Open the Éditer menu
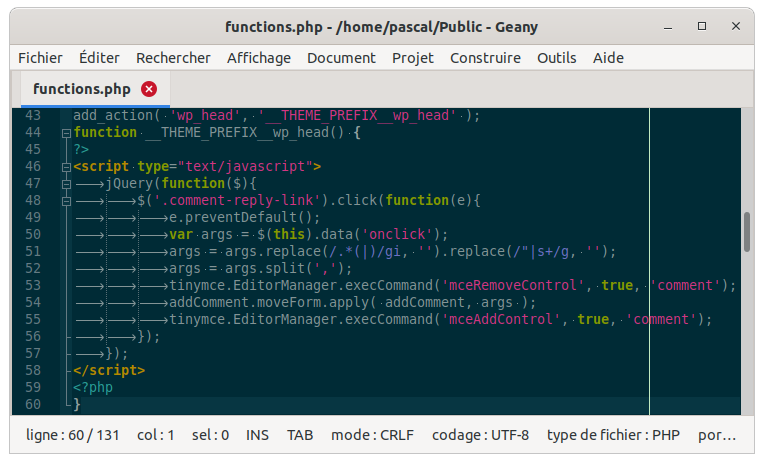 click(99, 58)
